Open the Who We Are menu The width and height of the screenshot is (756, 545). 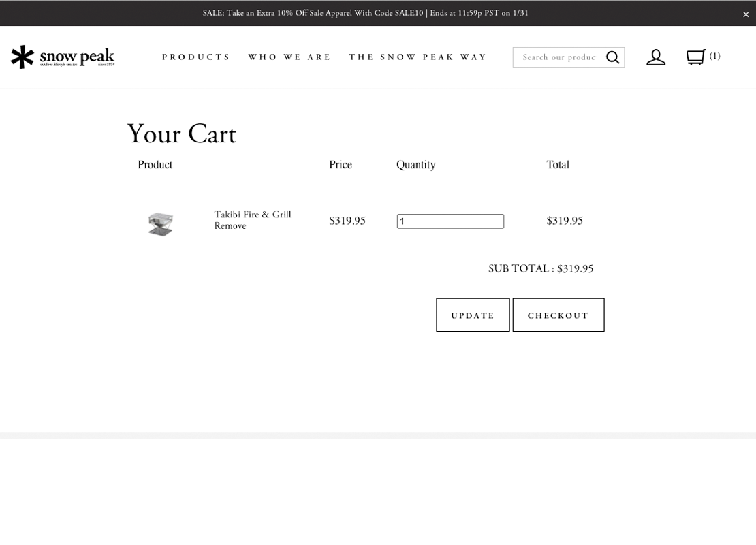click(289, 57)
